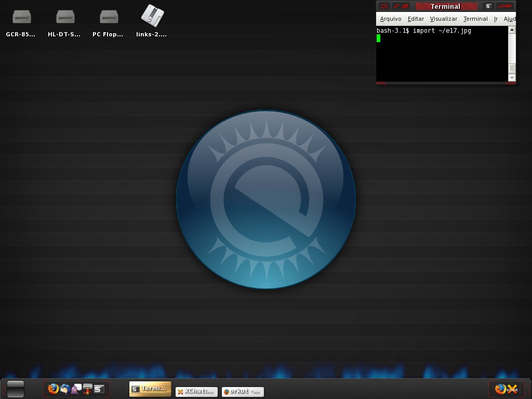Click the terminal scrollbar up arrow

pyautogui.click(x=512, y=30)
